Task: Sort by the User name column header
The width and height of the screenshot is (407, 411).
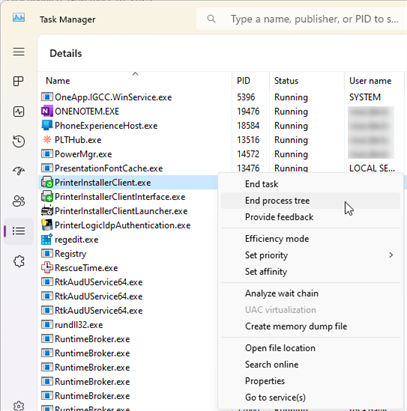Action: click(370, 81)
